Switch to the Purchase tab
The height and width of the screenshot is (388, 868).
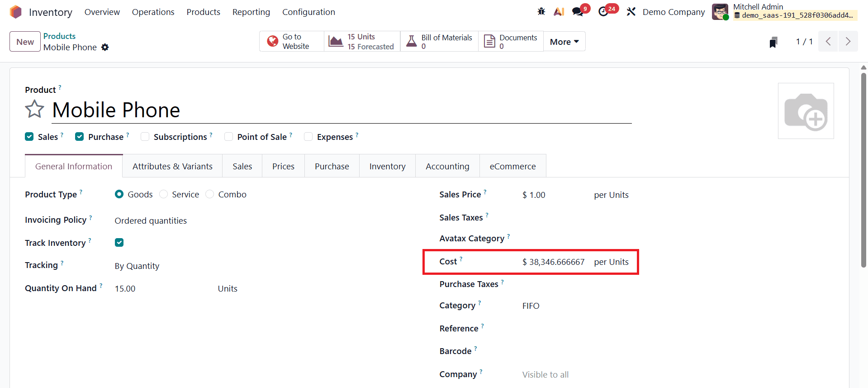[332, 166]
